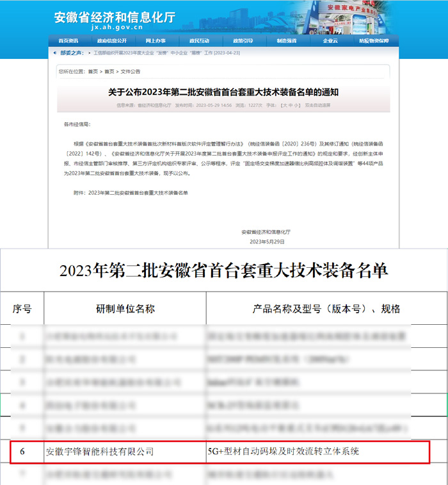Open the 政府信息公开 navigation tab

[x=111, y=40]
